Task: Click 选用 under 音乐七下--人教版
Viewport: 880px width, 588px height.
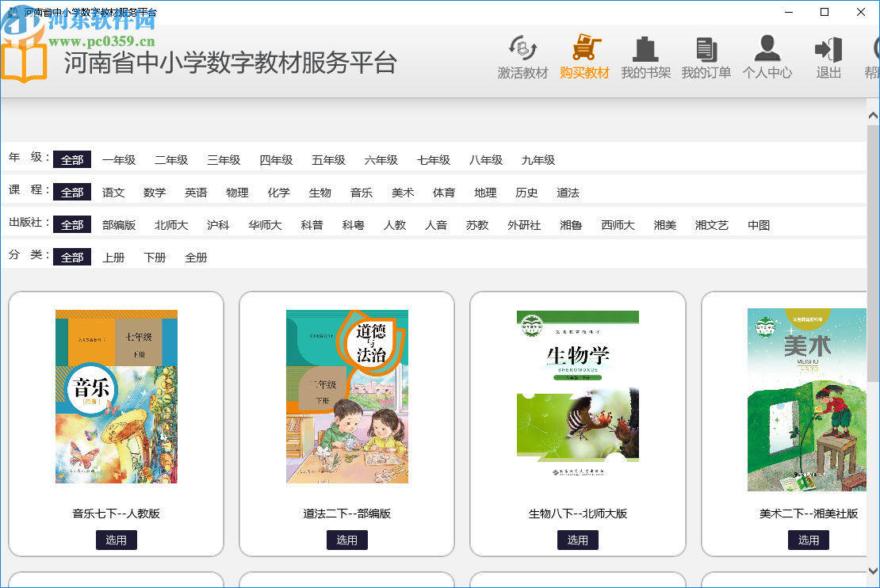Action: tap(116, 540)
